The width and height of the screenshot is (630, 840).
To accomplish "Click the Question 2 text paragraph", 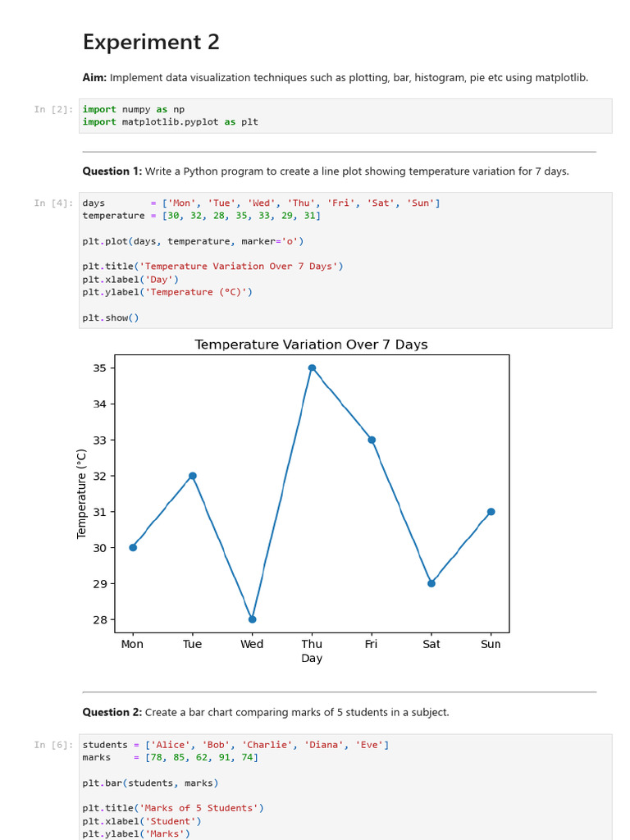I will tap(266, 713).
